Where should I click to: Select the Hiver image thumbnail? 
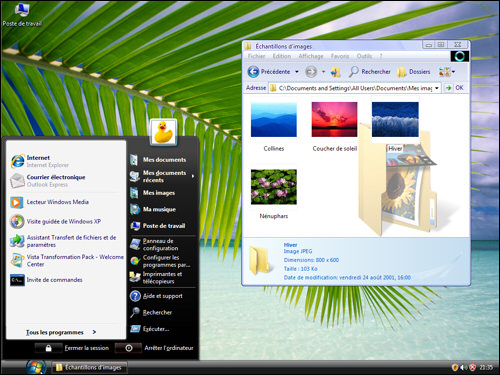pos(395,119)
